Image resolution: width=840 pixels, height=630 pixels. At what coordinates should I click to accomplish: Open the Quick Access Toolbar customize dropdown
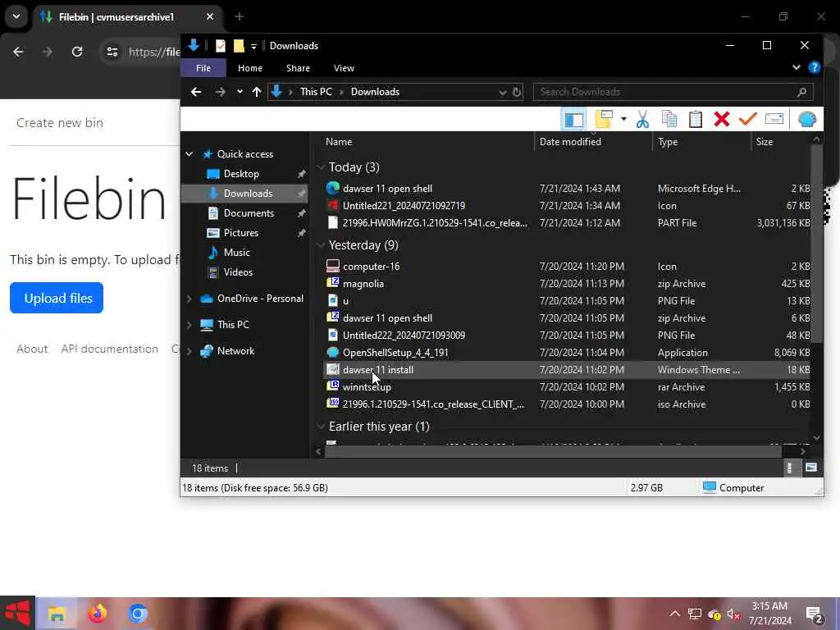coord(254,47)
